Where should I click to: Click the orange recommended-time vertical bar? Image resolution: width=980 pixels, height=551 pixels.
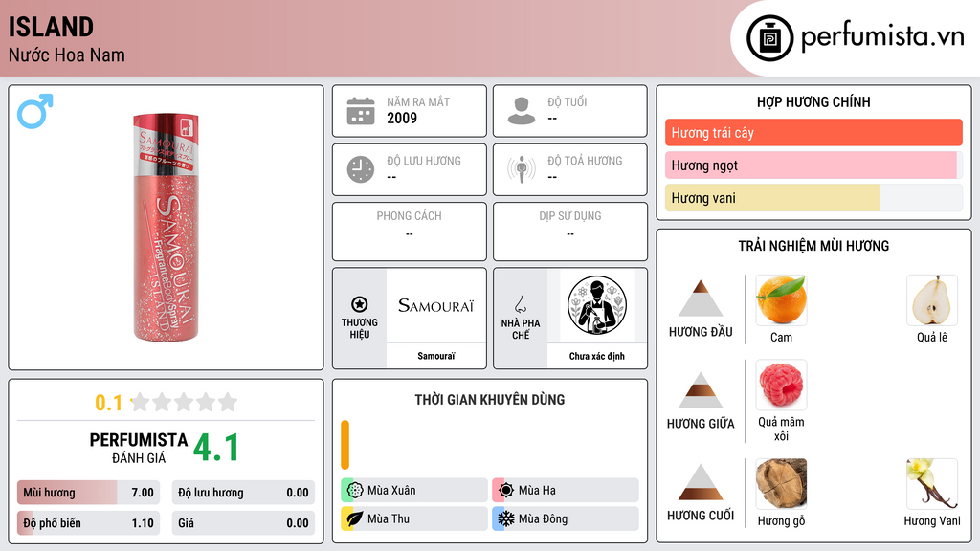(x=345, y=445)
